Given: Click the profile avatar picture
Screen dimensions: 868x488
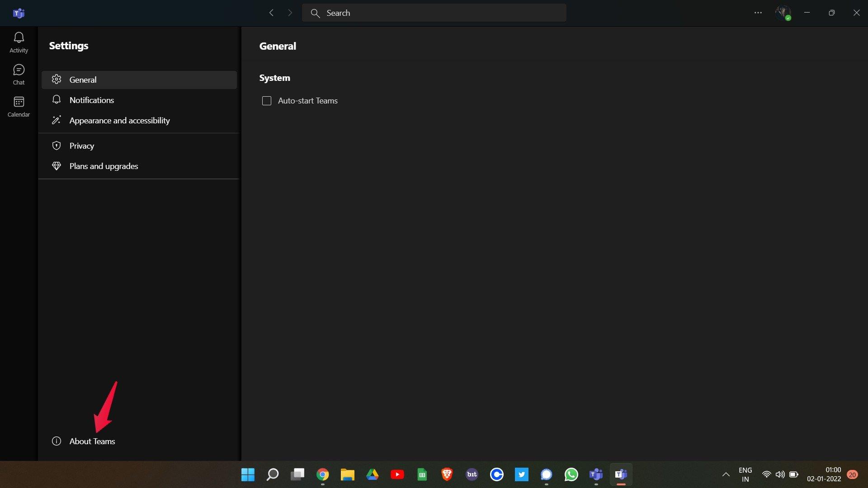Looking at the screenshot, I should 783,13.
